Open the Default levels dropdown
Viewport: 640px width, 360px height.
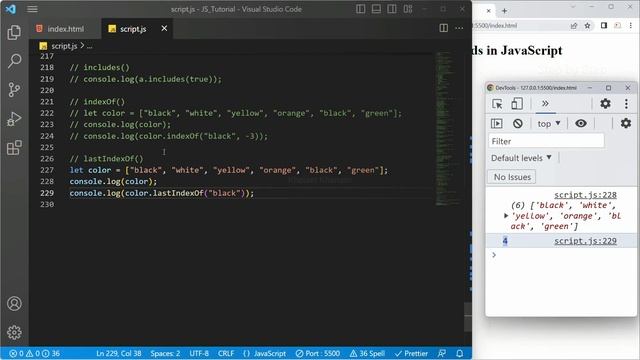click(521, 158)
